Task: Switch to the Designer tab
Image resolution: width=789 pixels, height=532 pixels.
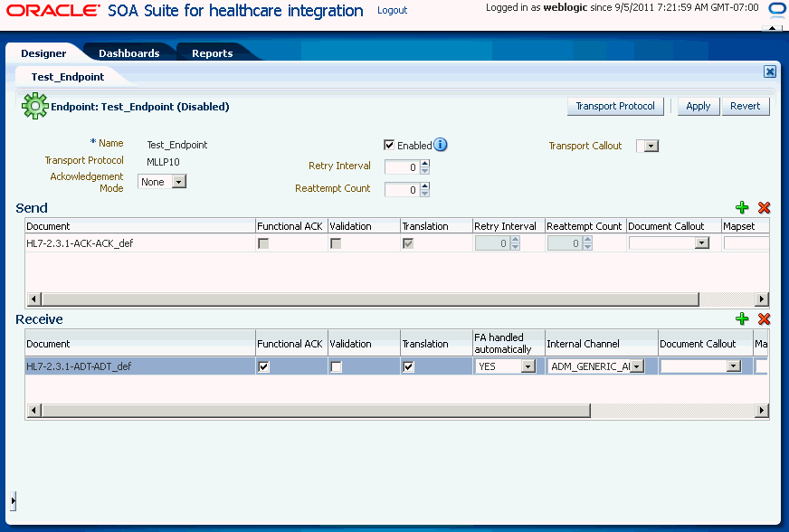Action: pyautogui.click(x=43, y=53)
